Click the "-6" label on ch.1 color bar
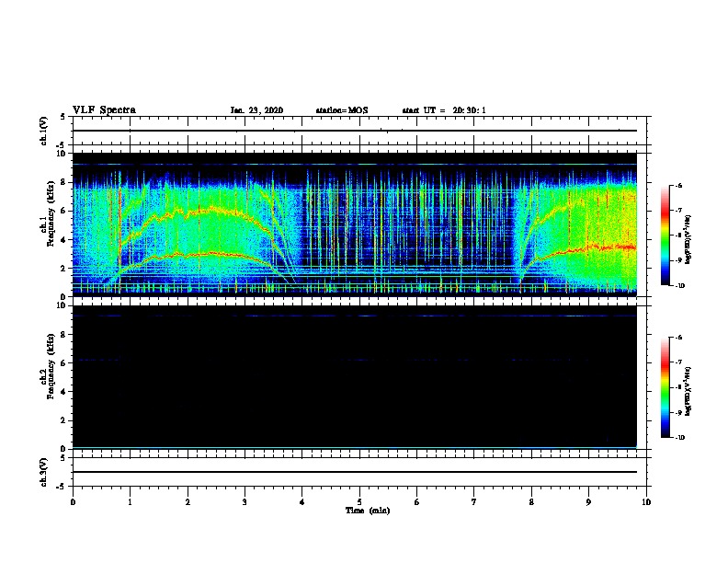Screen dimensions: 728x563 678,185
